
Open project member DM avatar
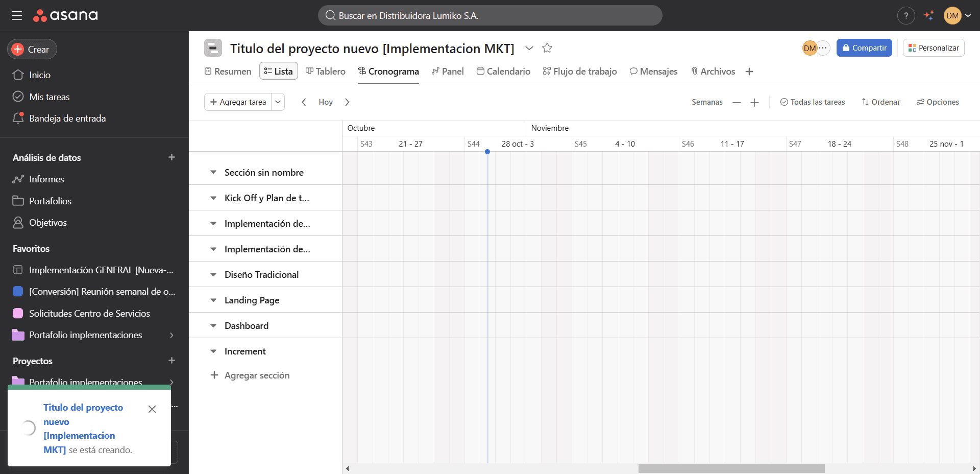tap(810, 48)
